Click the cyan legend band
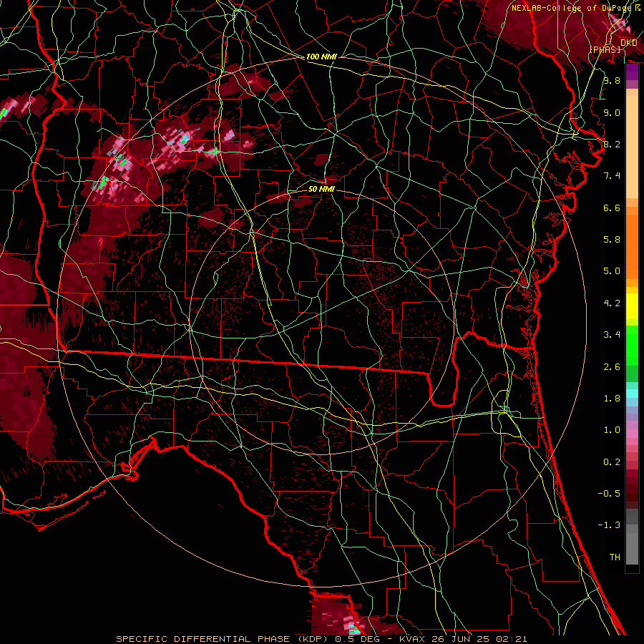 632,393
